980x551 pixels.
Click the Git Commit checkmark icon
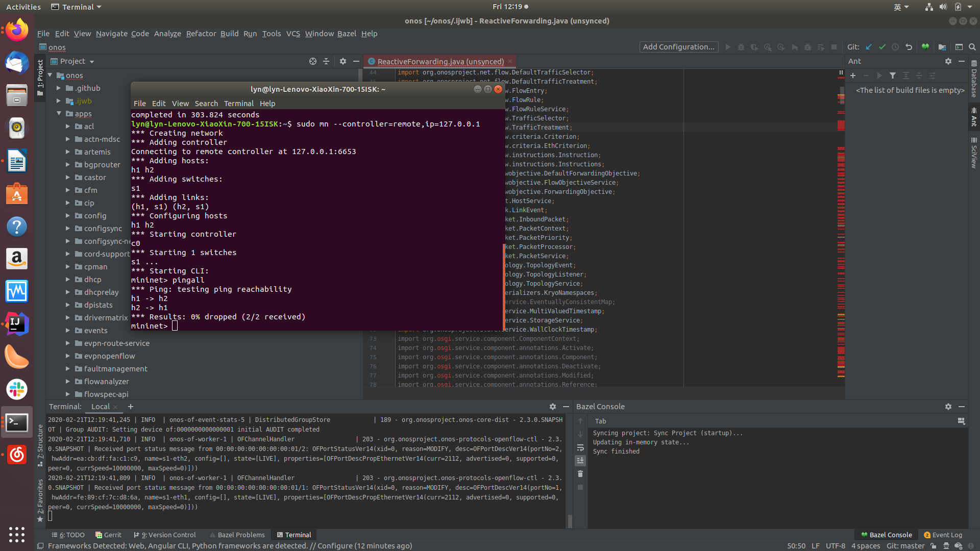882,47
